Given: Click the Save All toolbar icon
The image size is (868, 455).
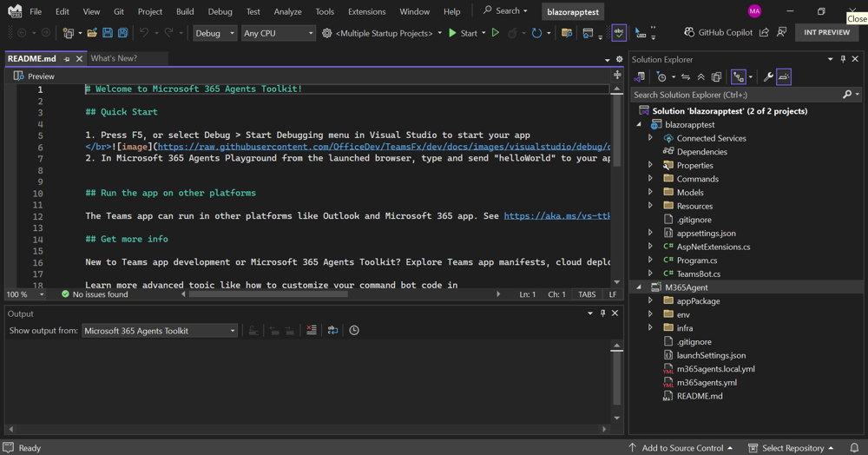Looking at the screenshot, I should coord(123,33).
